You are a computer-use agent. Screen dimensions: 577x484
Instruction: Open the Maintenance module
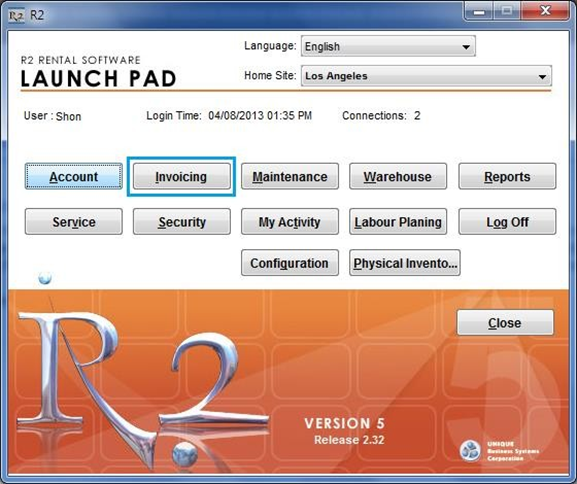coord(290,177)
